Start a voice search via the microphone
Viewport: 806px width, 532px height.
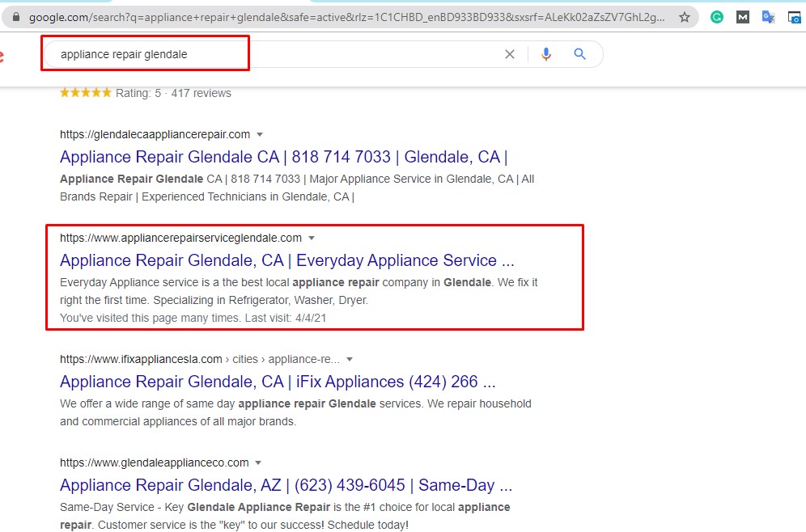(x=545, y=53)
